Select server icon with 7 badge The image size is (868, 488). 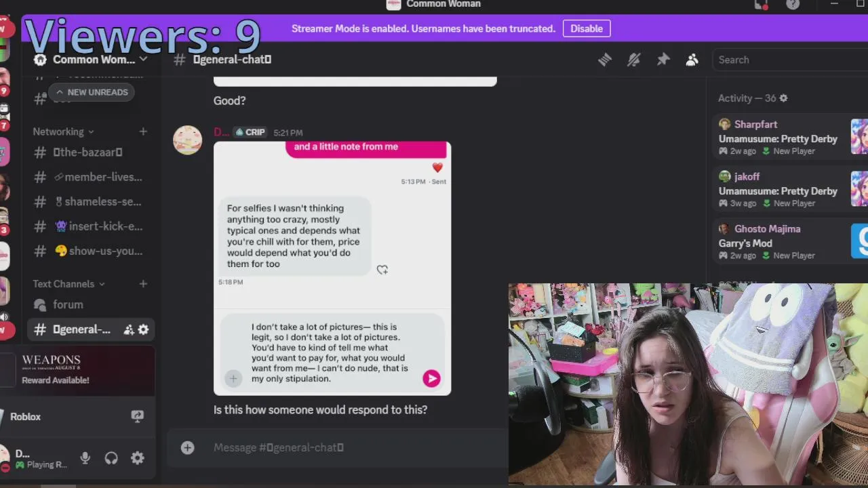coord(4,117)
